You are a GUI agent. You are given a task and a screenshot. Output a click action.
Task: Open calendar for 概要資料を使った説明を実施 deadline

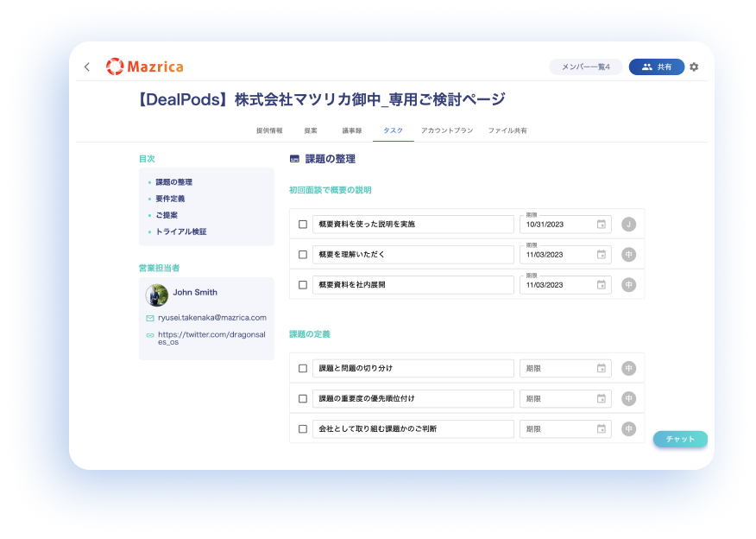(602, 224)
